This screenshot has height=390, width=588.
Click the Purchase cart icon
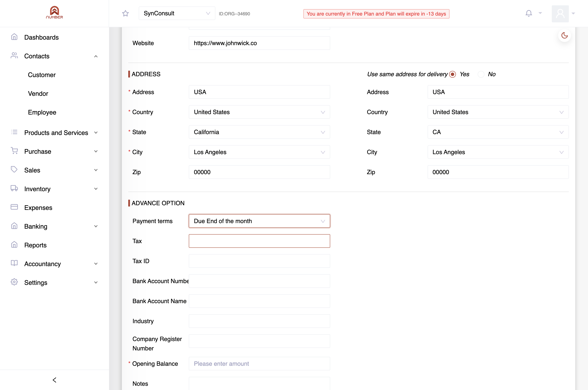point(14,151)
